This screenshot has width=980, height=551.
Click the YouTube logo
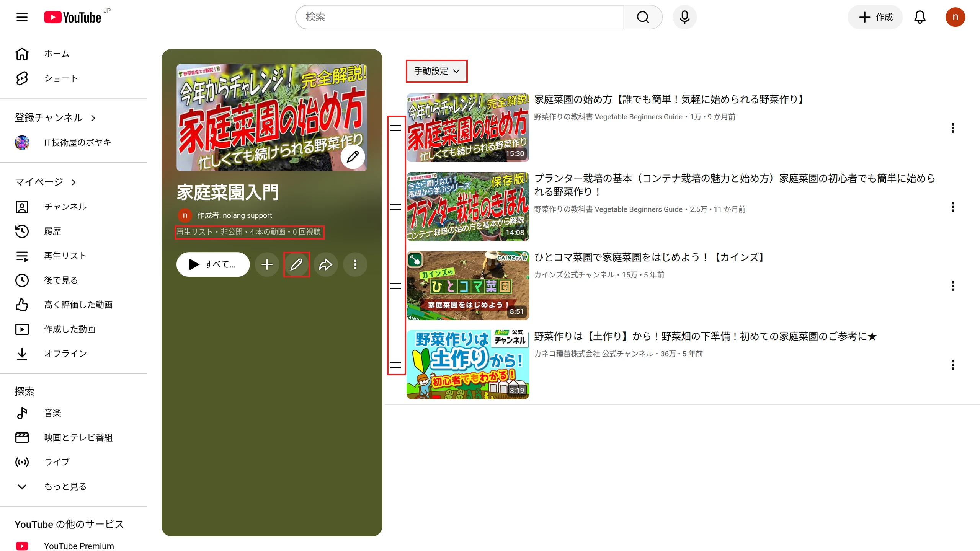pos(73,17)
